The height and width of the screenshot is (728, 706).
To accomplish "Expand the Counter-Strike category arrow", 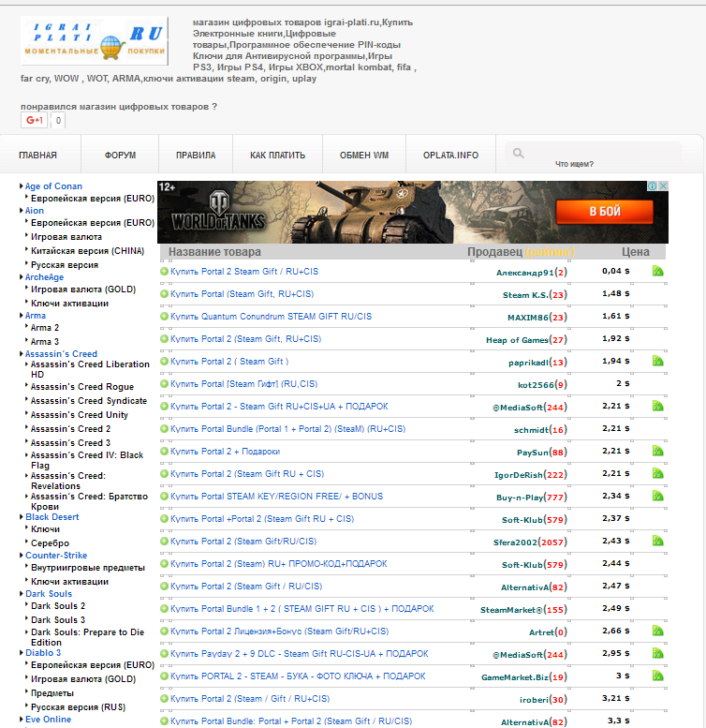I will (22, 556).
